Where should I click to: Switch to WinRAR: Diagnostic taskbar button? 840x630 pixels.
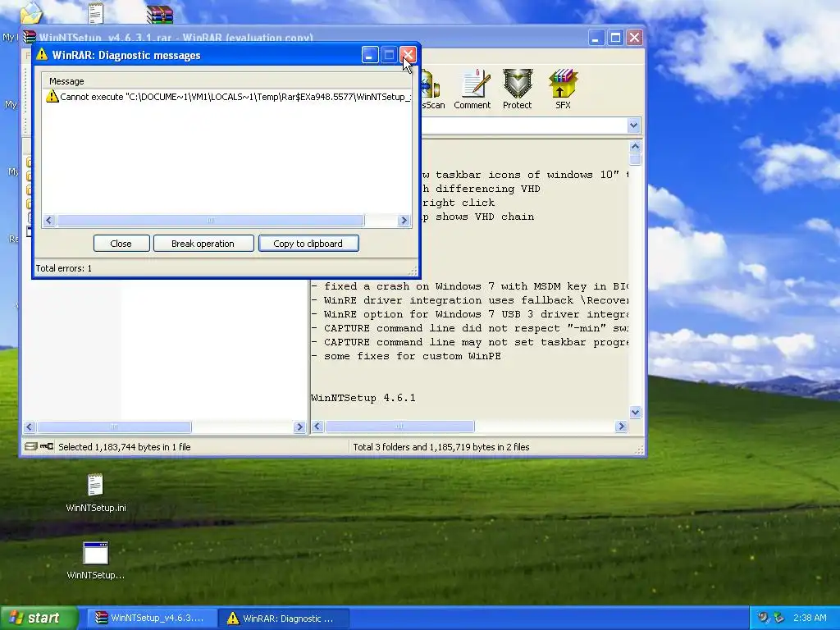click(284, 619)
